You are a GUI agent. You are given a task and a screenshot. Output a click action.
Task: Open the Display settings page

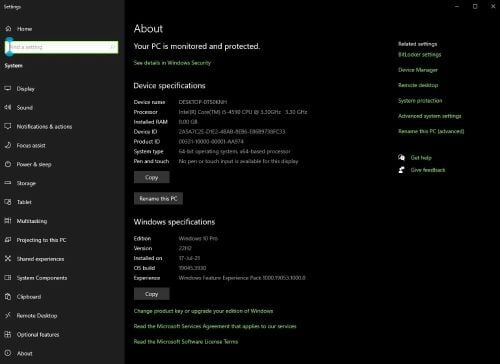(26, 89)
